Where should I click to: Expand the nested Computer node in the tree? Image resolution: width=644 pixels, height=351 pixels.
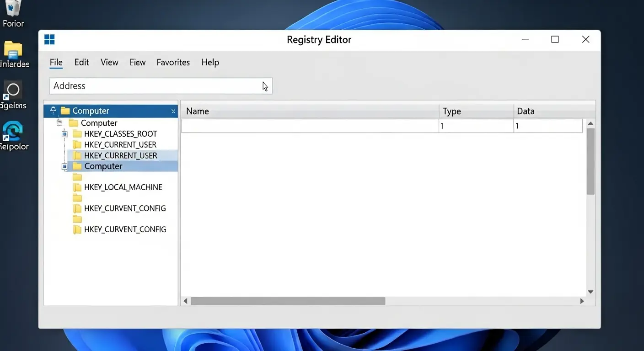pyautogui.click(x=64, y=166)
